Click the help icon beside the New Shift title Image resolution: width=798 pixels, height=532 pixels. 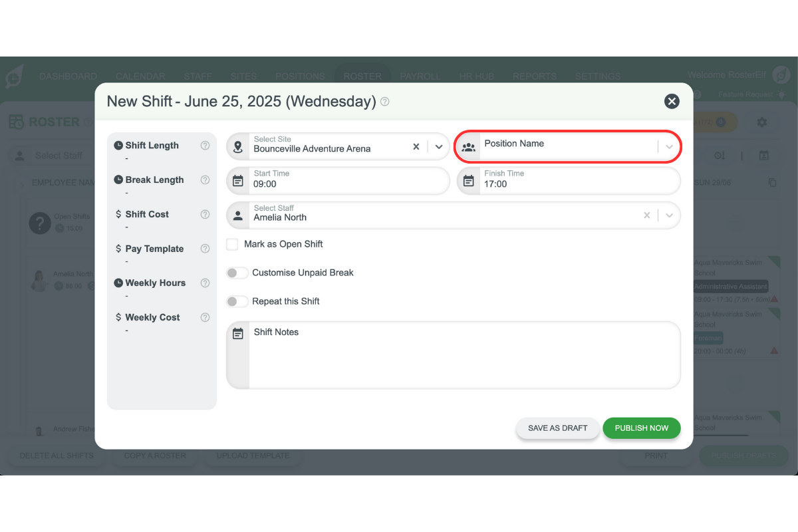[384, 102]
